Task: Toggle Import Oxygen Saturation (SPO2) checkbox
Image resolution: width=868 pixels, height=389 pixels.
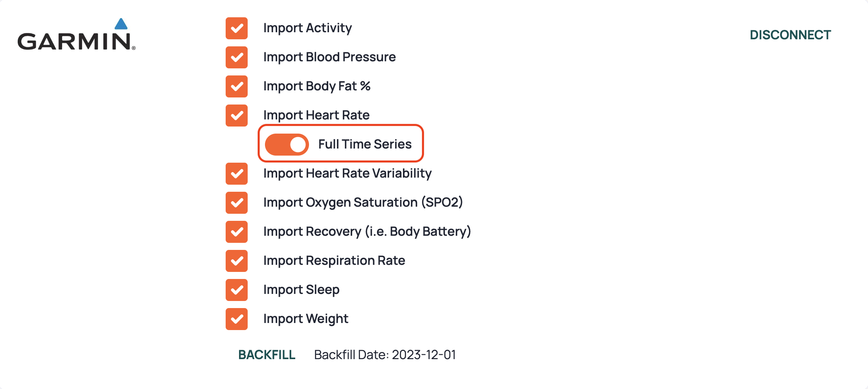Action: click(237, 203)
